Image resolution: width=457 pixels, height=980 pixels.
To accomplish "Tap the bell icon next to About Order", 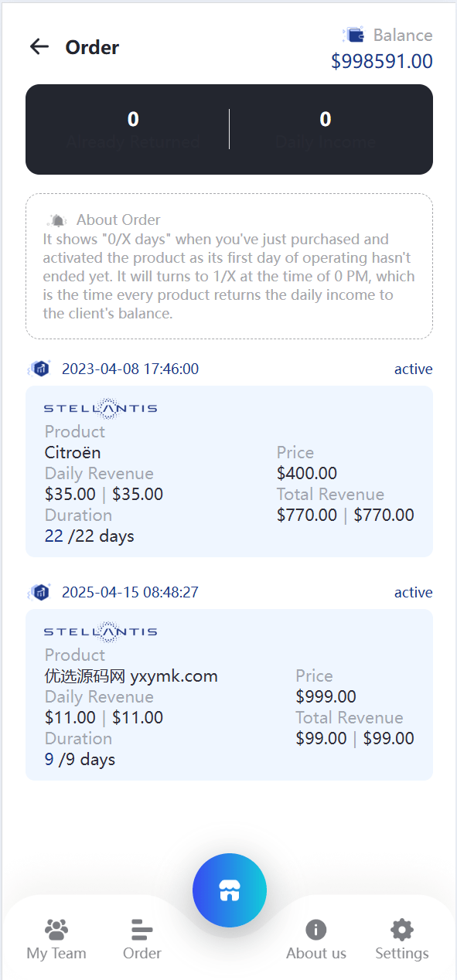I will point(58,220).
